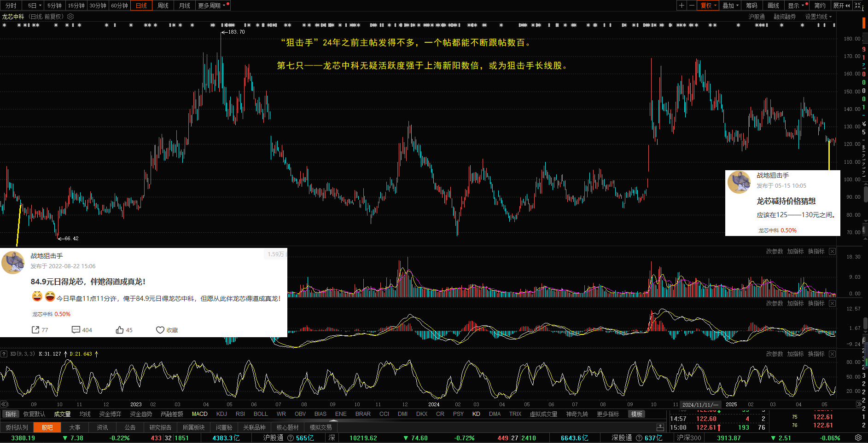Click the collapse-arrows icon at top right
868x443 pixels.
858,6
